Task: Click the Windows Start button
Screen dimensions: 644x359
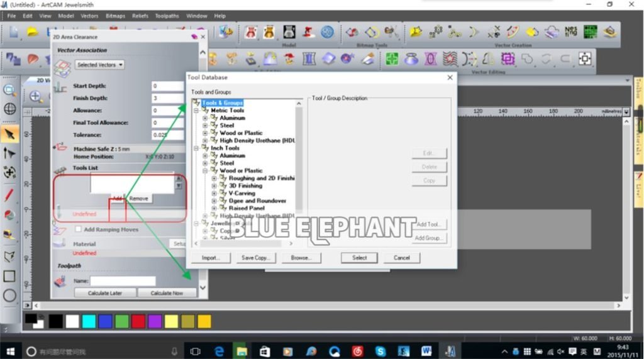Action: [x=10, y=351]
